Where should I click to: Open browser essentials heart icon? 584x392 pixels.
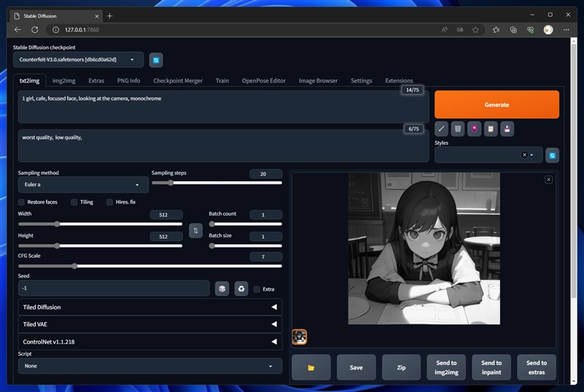point(531,30)
